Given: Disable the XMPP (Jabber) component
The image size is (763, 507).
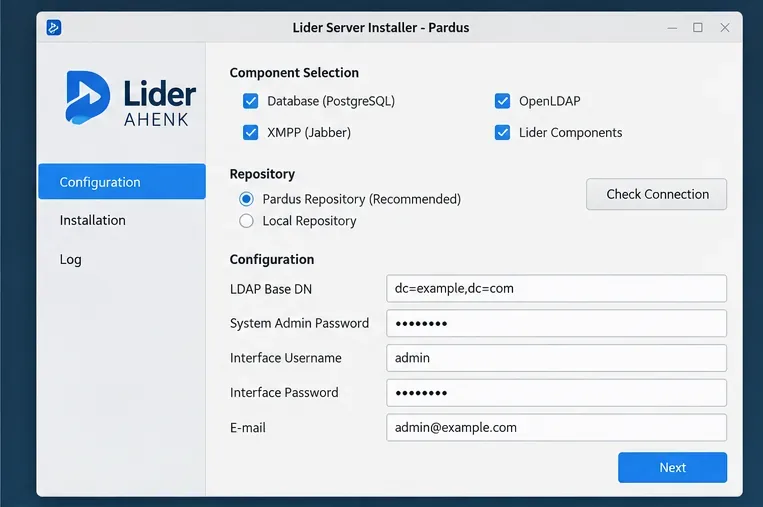Looking at the screenshot, I should tap(251, 132).
